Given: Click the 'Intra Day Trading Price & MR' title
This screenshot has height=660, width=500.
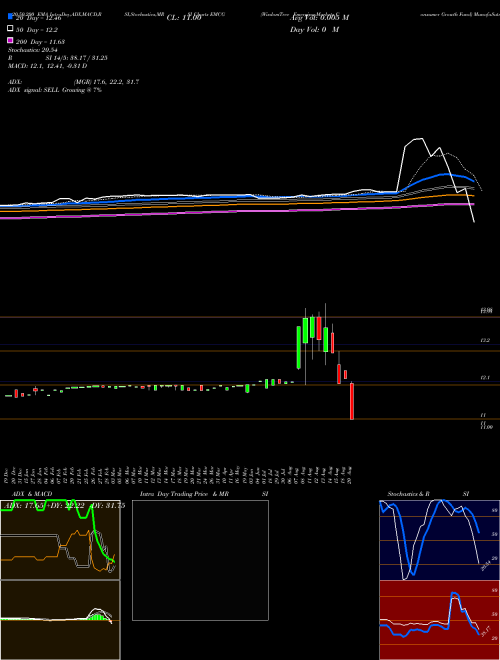Looking at the screenshot, I should point(184,494).
